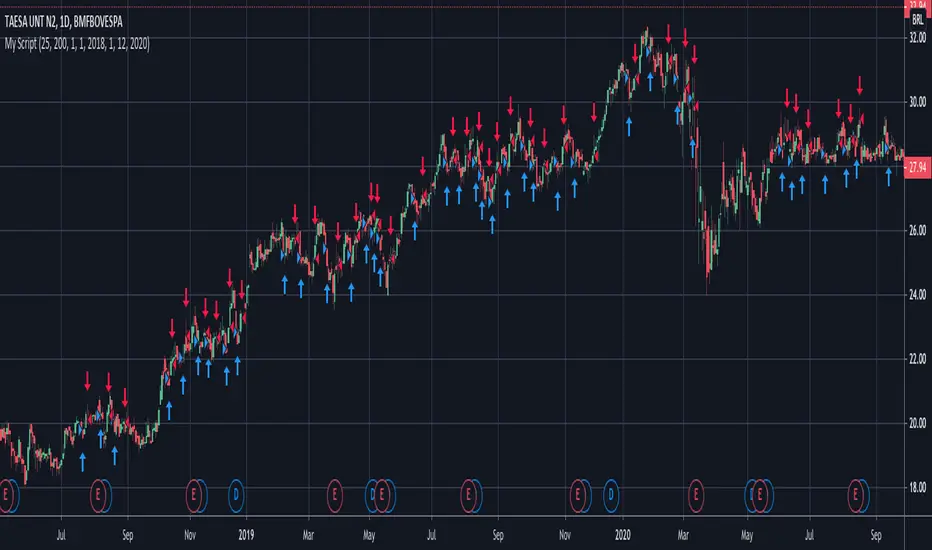932x550 pixels.
Task: Click the earnings E marker near Mar 2020
Action: 696,495
